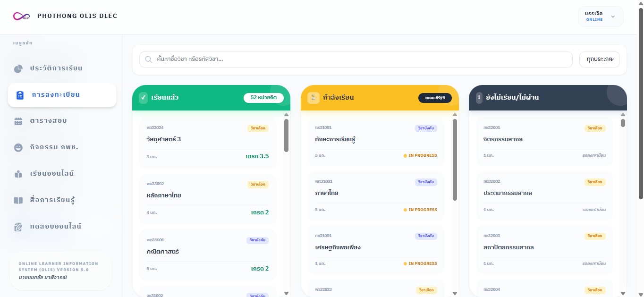Click วิชาบังคับ tag on ภาษาไทย card
This screenshot has width=644, height=297.
(x=426, y=182)
